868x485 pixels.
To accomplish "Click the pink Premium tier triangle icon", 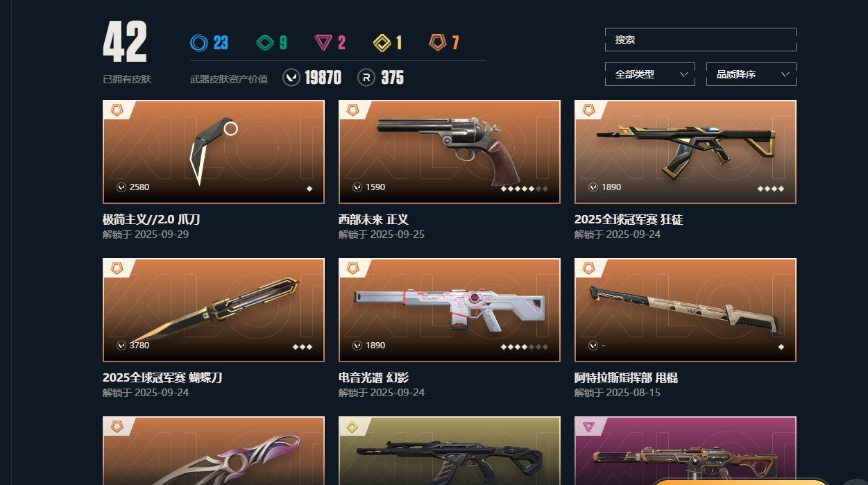I will tap(323, 43).
